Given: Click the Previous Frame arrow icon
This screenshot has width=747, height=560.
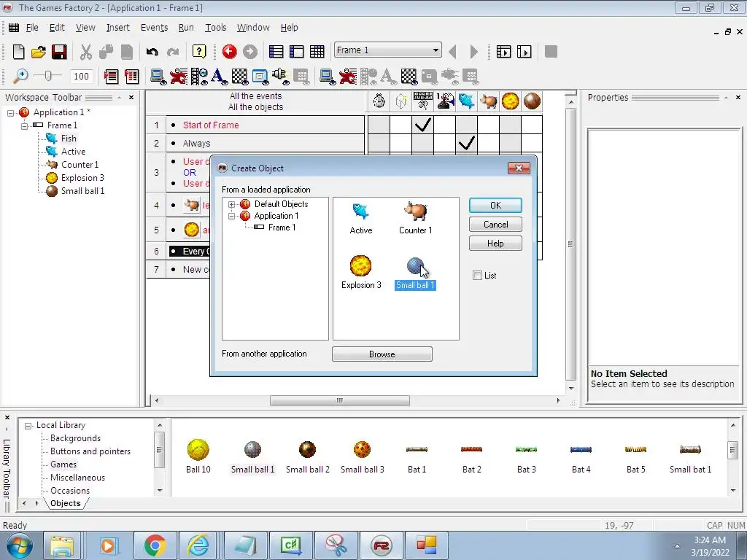Looking at the screenshot, I should click(452, 52).
